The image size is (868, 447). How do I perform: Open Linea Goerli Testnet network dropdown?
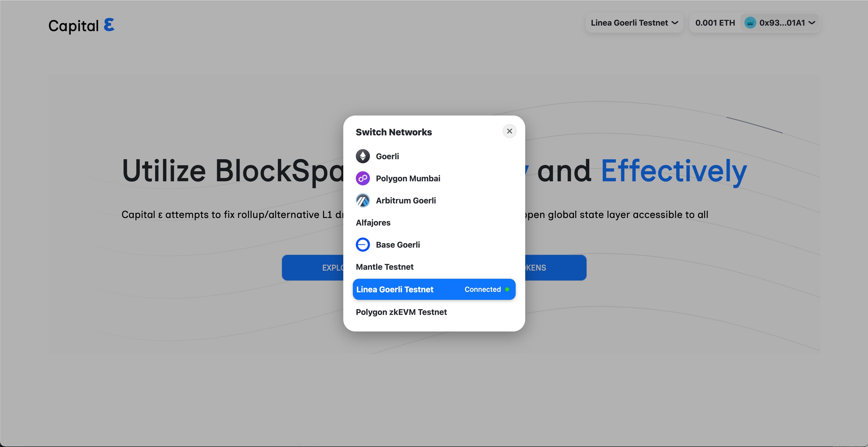tap(634, 23)
